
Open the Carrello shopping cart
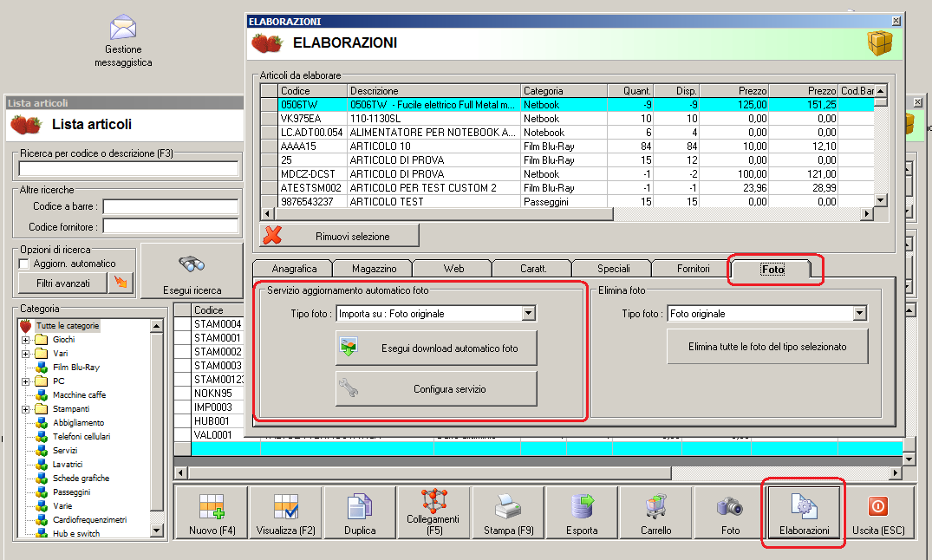655,515
